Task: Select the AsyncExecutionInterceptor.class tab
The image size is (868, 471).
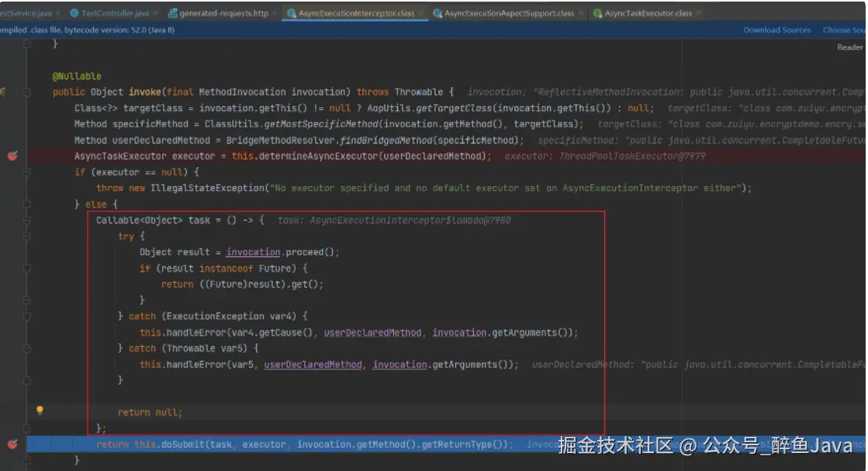Action: tap(356, 12)
